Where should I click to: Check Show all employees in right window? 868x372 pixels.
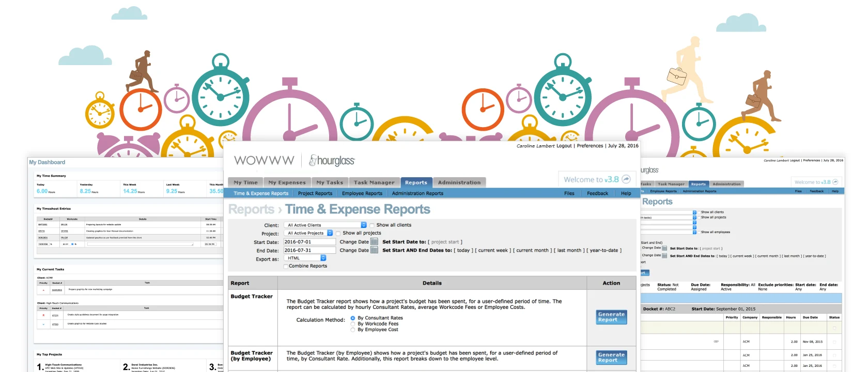click(x=699, y=232)
